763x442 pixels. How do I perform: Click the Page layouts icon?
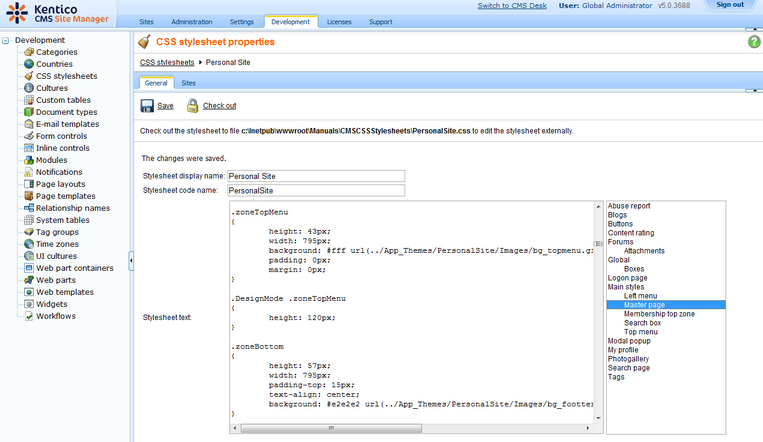pyautogui.click(x=29, y=184)
